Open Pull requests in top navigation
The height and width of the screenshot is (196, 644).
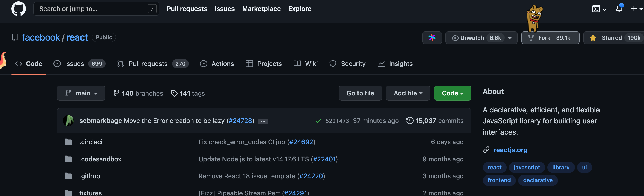(187, 9)
